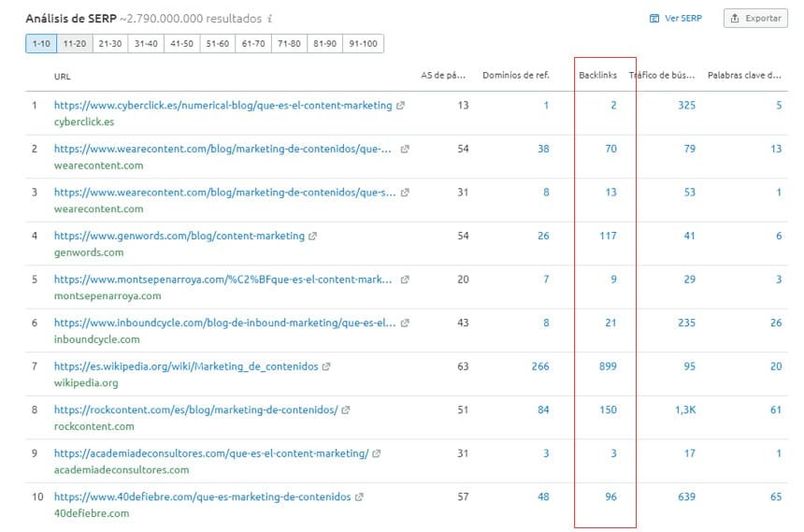Click search traffic value 235 for inboundcycle.com
804x532 pixels.
(x=686, y=323)
